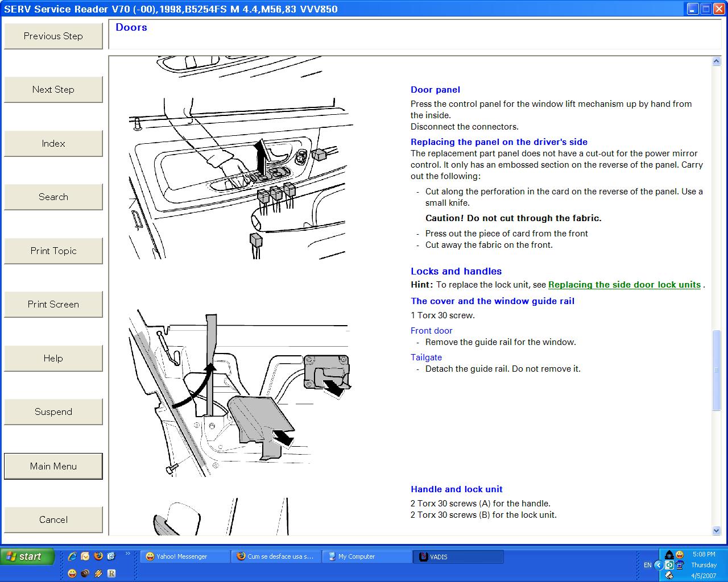Viewport: 728px width, 582px height.
Task: Click the Suspend button
Action: (x=53, y=412)
